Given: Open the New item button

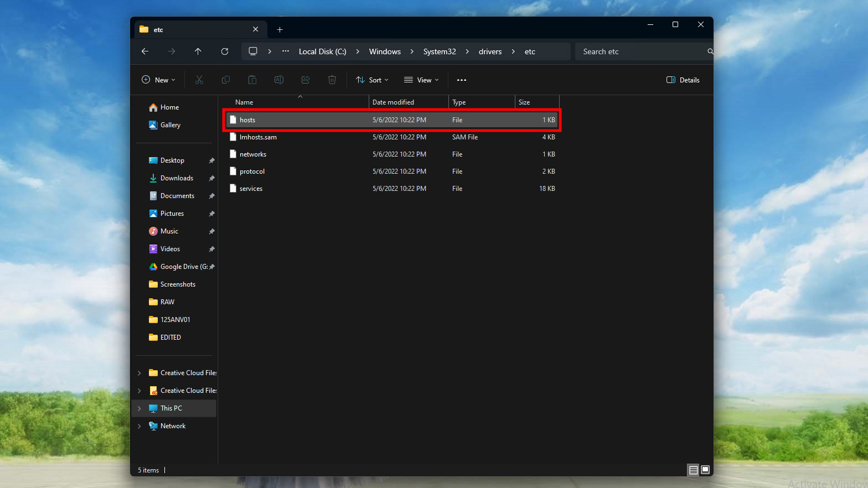Looking at the screenshot, I should [158, 80].
